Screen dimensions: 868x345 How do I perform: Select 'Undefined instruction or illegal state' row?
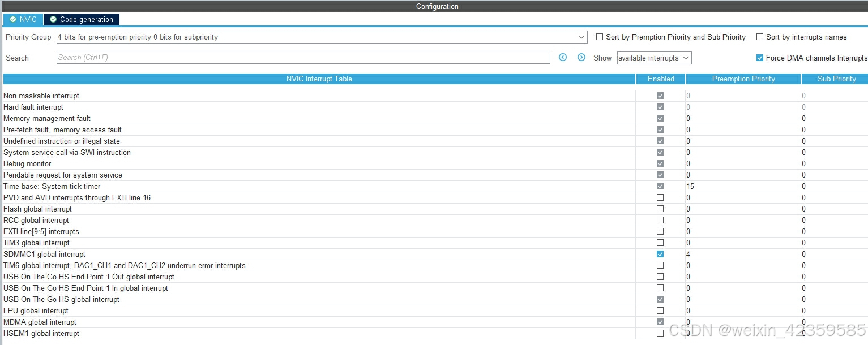tap(62, 141)
